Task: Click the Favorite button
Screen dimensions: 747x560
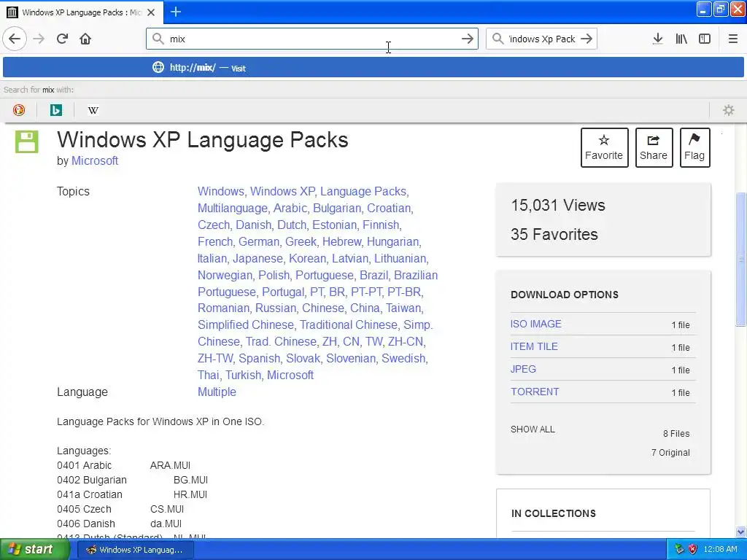Action: [604, 147]
